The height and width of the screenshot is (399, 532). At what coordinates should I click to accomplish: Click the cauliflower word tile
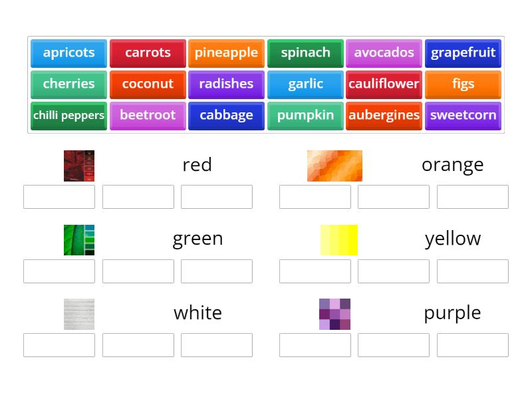tap(384, 84)
